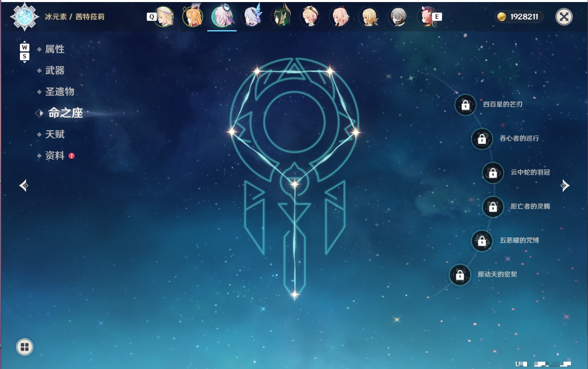This screenshot has height=369, width=588.
Task: Click the Q key previous-character shortcut
Action: point(151,17)
